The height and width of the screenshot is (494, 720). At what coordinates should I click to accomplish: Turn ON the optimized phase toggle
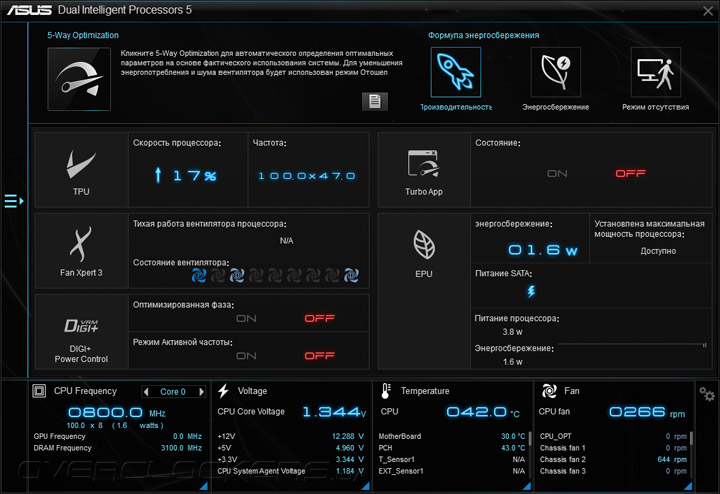246,319
